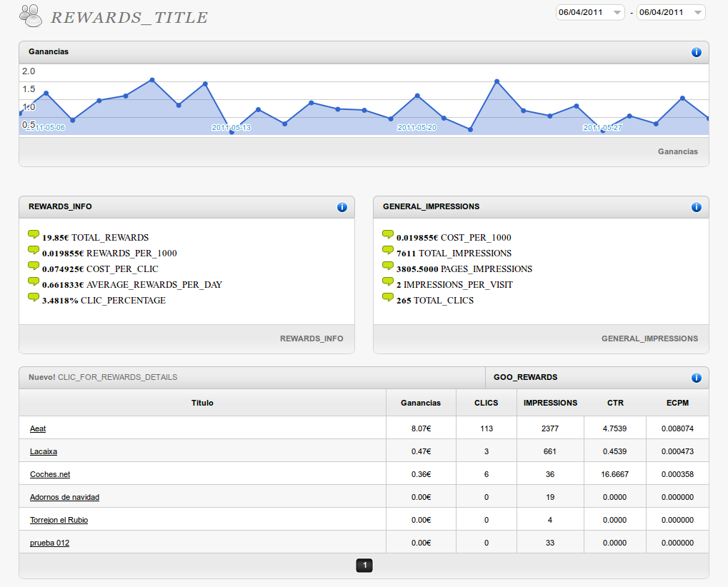Open the end date dropdown
The height and width of the screenshot is (587, 728).
click(x=671, y=12)
